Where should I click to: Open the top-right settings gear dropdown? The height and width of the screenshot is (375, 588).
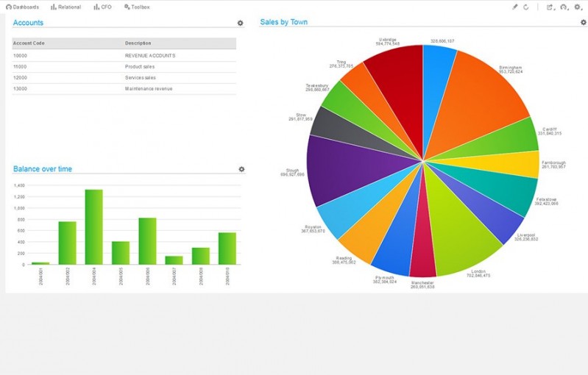point(578,7)
